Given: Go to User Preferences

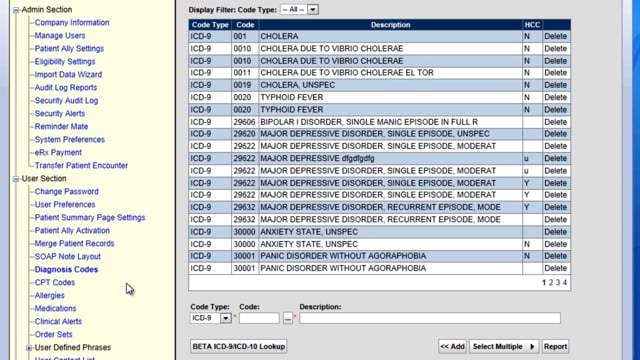Looking at the screenshot, I should [65, 204].
